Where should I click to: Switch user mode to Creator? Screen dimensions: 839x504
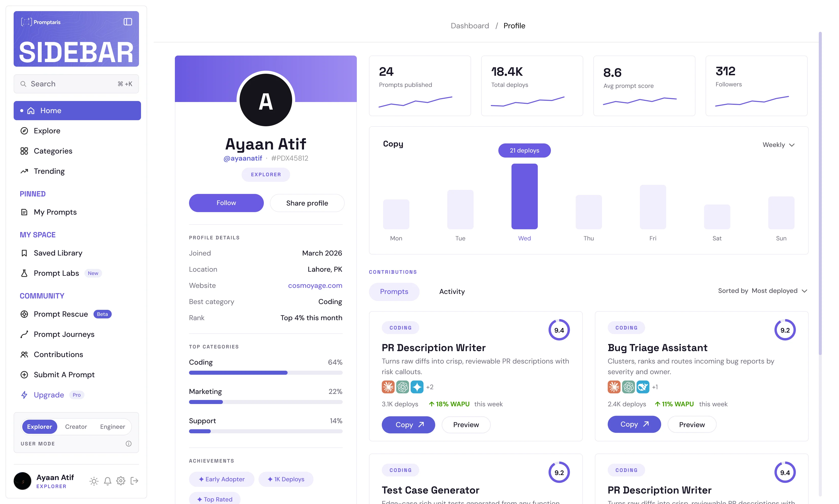coord(76,426)
